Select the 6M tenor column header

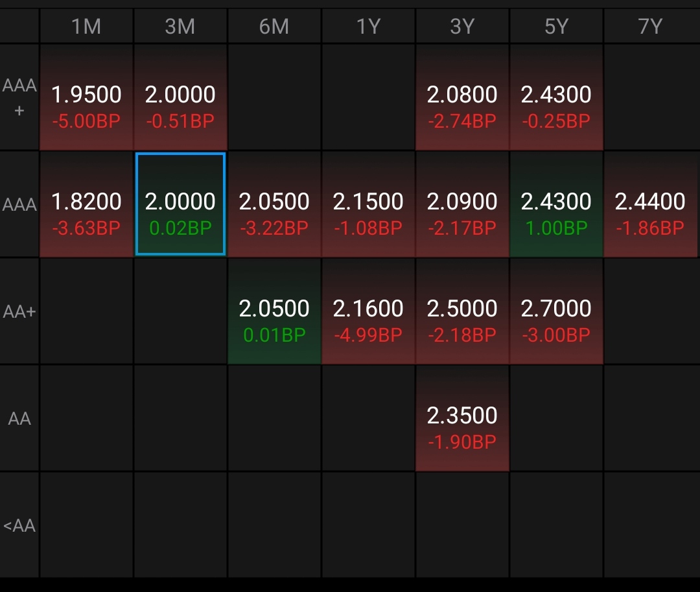coord(274,27)
